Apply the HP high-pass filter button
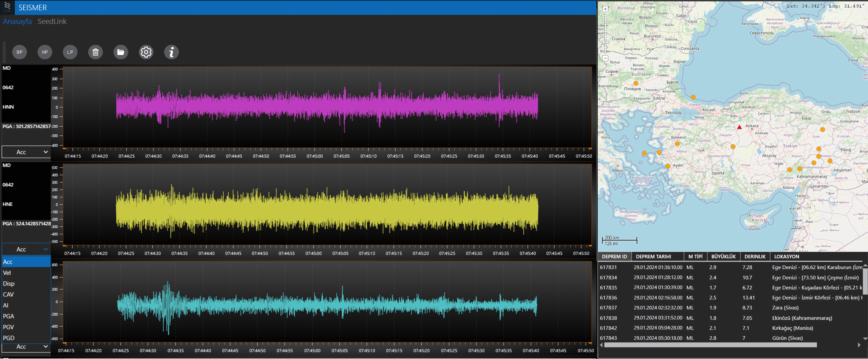The image size is (868, 359). pyautogui.click(x=45, y=52)
